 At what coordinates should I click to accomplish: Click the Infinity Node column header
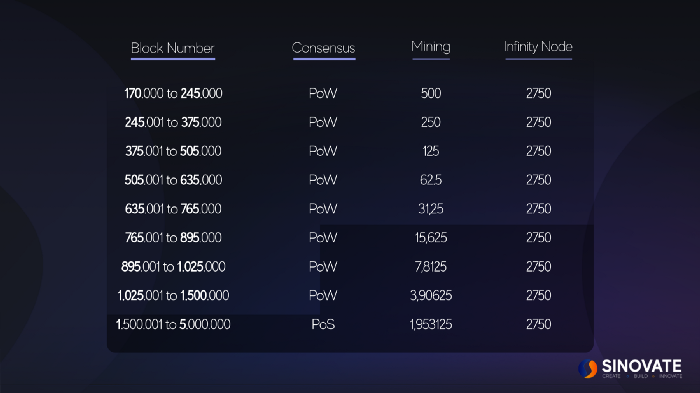click(538, 46)
